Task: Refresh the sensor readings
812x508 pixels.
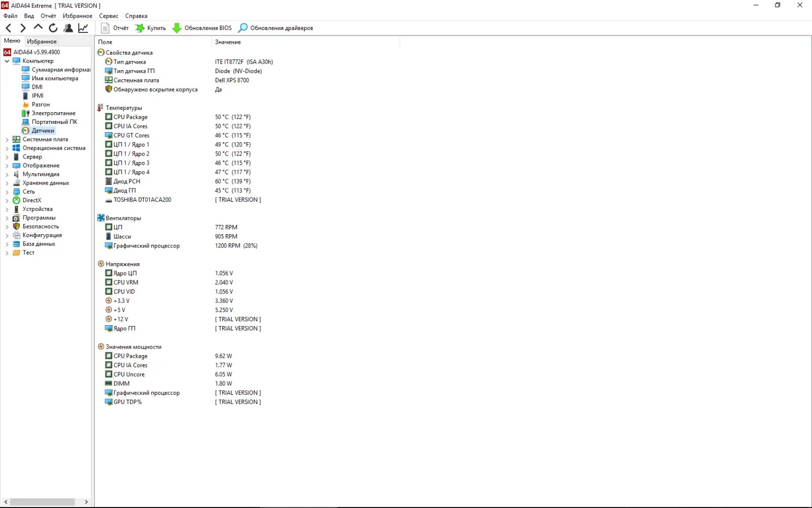Action: (x=53, y=28)
